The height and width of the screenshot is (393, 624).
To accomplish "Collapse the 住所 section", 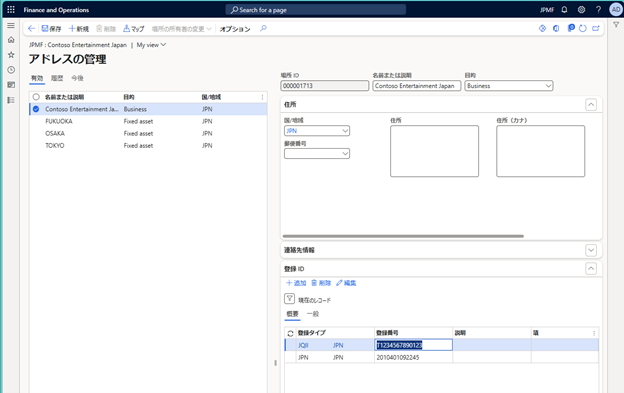I will (x=591, y=105).
